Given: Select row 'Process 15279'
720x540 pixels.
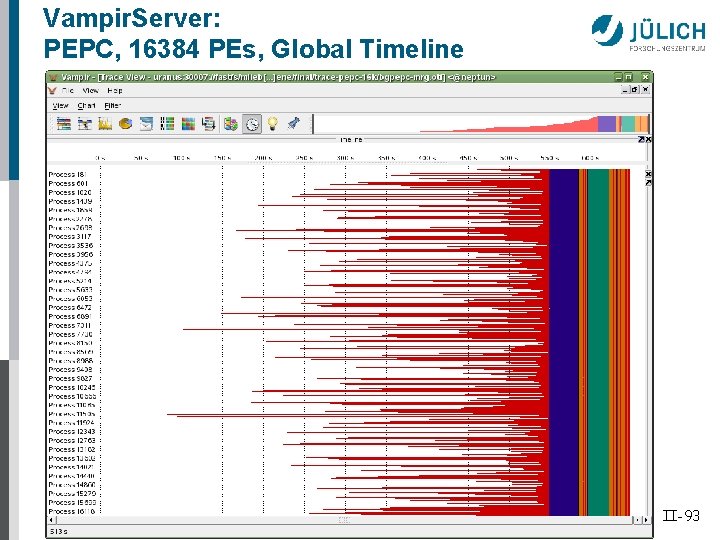Looking at the screenshot, I should click(72, 494).
